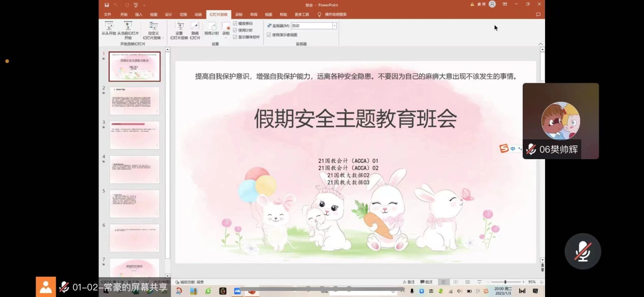Toggle Use Timings (使用计时) checkbox

point(235,30)
